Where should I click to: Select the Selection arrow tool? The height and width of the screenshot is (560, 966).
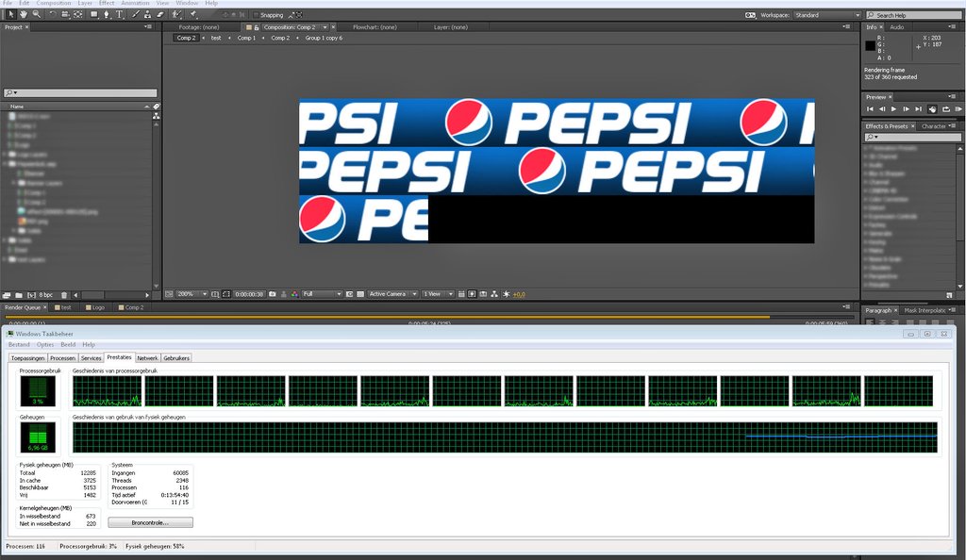coord(11,14)
